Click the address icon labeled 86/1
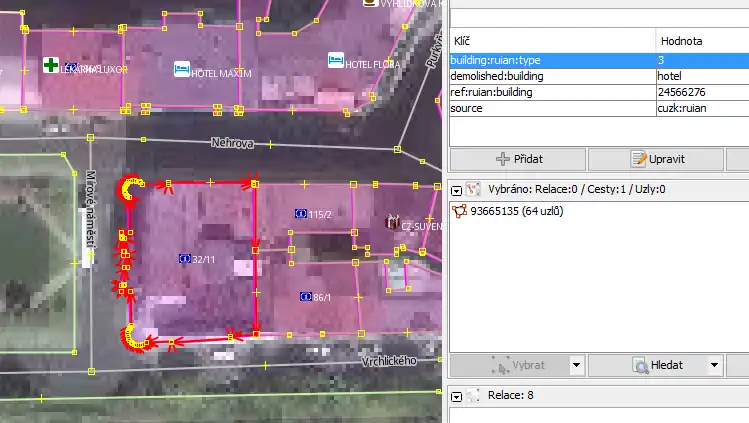 306,296
